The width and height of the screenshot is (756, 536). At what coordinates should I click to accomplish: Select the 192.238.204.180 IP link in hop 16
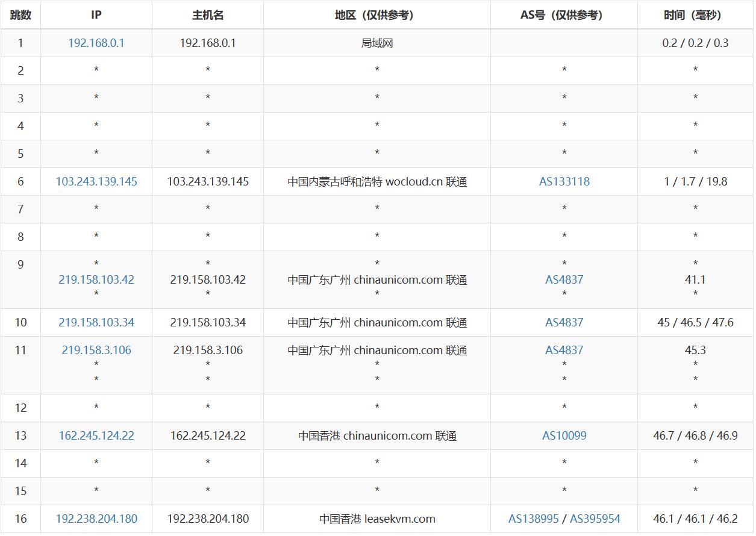tap(96, 519)
